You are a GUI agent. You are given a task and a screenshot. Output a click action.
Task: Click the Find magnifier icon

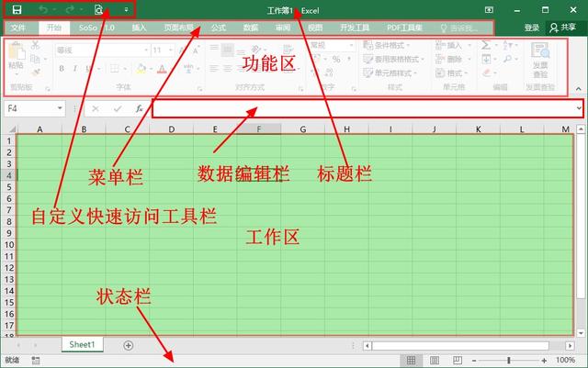pyautogui.click(x=508, y=60)
